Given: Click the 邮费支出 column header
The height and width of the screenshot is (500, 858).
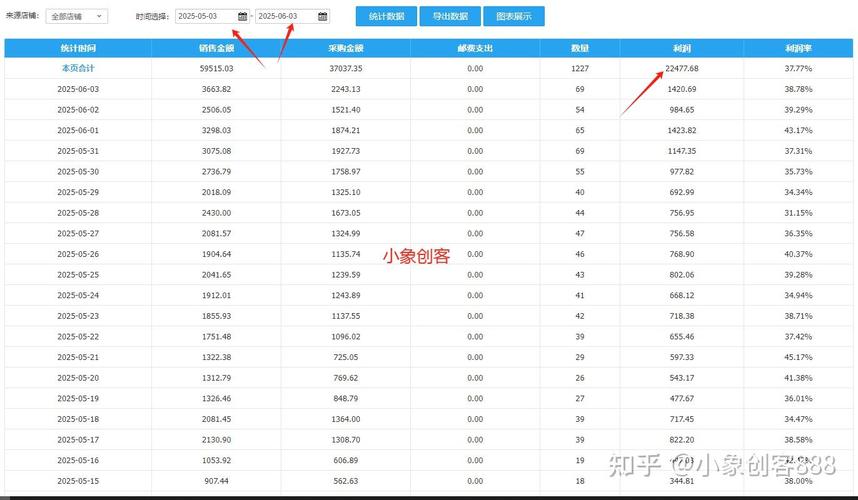Looking at the screenshot, I should pyautogui.click(x=475, y=48).
